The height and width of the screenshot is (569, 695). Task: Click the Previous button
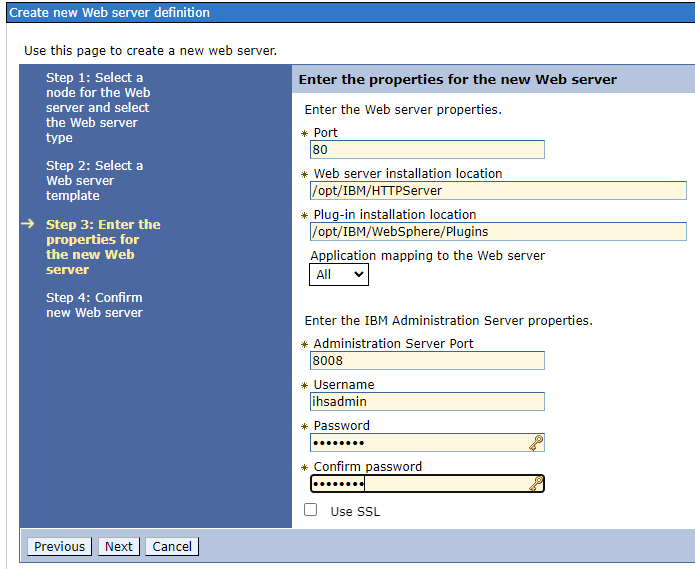59,546
